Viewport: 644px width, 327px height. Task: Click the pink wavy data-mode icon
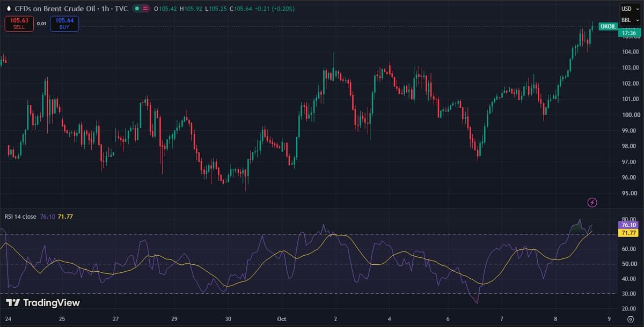coord(145,9)
